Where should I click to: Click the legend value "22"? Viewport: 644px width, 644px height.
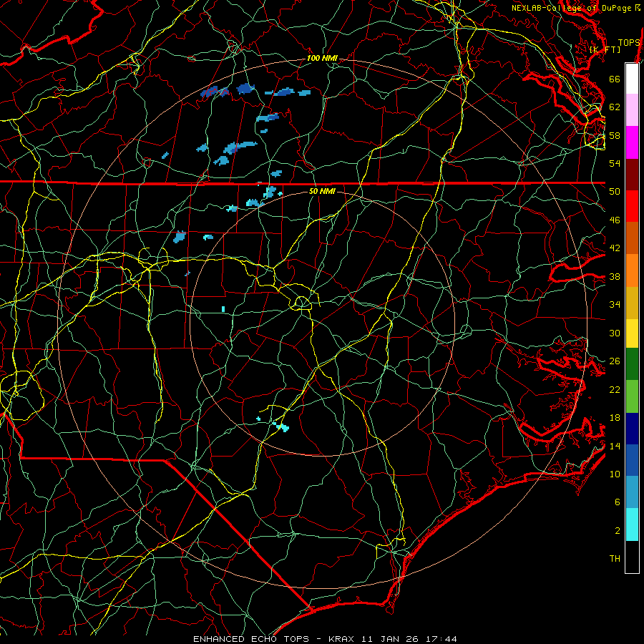click(615, 389)
